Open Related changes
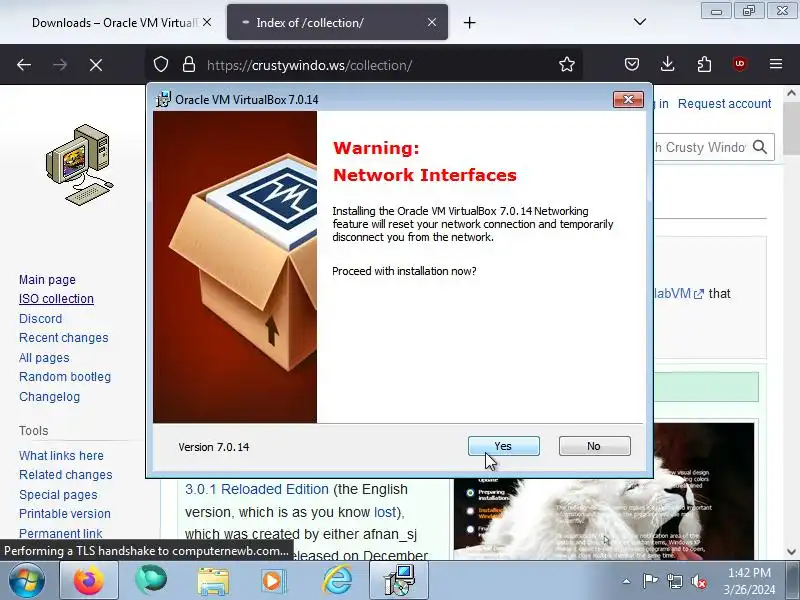Screen dimensions: 800x600 pyautogui.click(x=66, y=474)
